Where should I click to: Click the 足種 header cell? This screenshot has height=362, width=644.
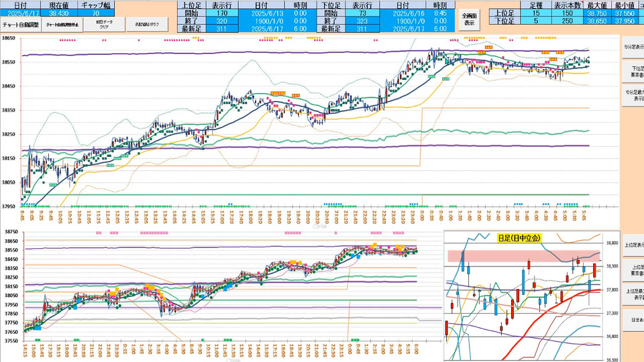tap(536, 5)
